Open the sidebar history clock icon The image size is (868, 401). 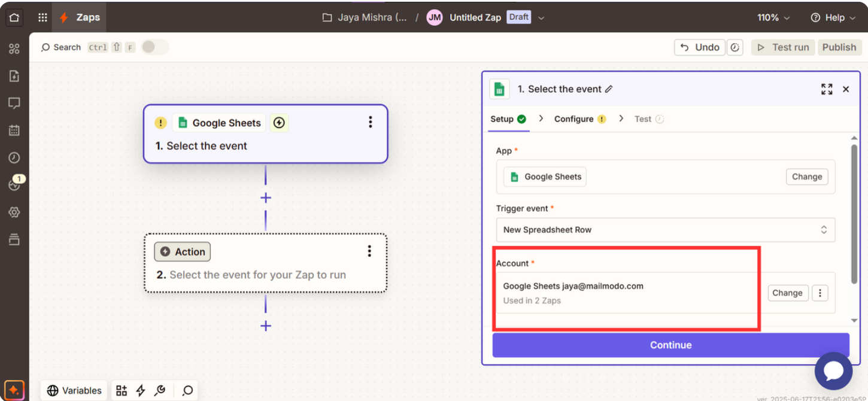pyautogui.click(x=14, y=157)
